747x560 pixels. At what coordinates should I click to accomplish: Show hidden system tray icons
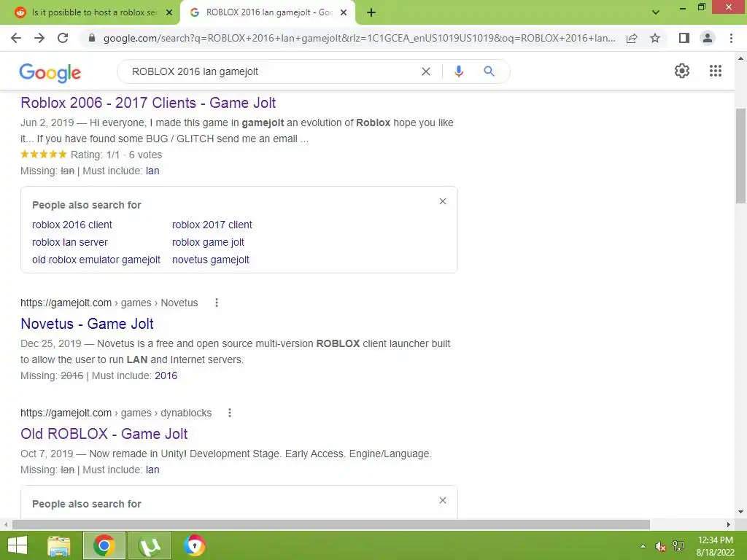643,546
